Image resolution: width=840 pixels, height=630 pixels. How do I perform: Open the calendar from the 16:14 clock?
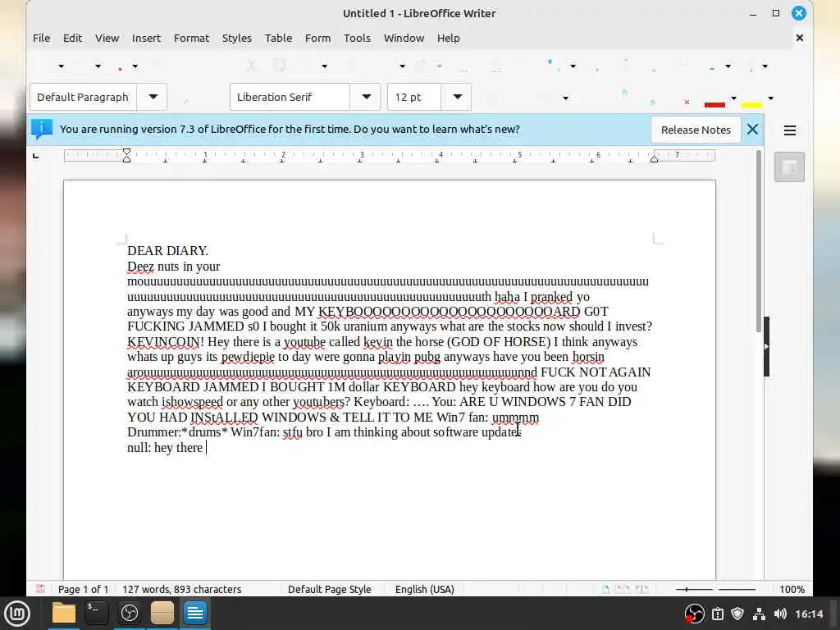808,614
